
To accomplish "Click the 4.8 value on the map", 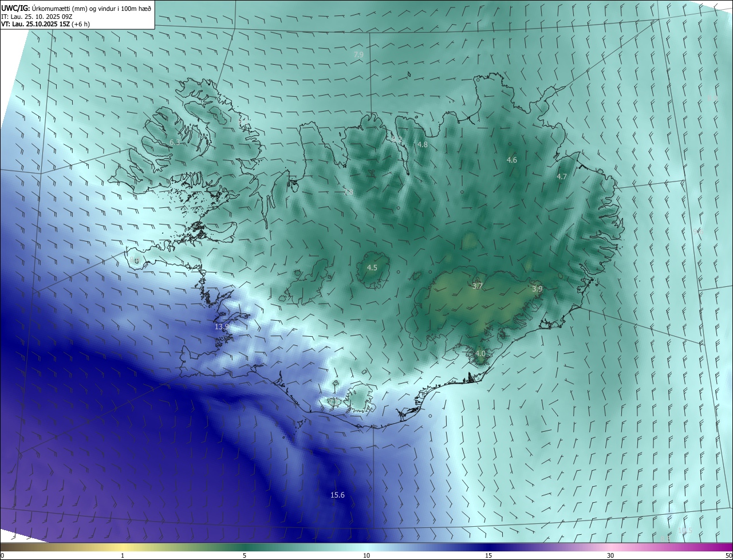I will (x=423, y=145).
